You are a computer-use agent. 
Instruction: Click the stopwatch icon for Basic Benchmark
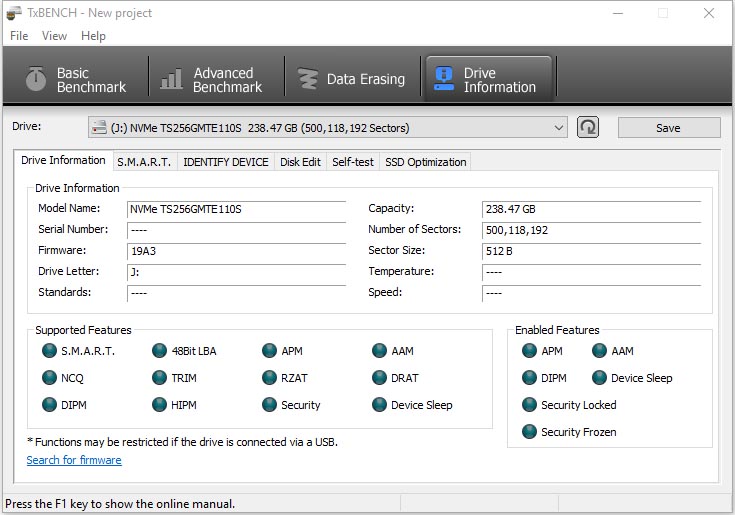(x=36, y=78)
